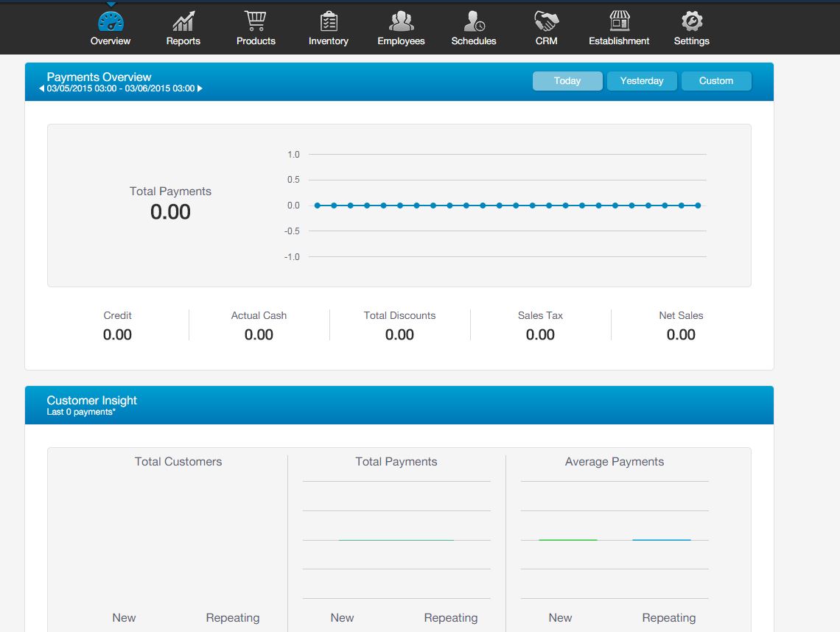Screen dimensions: 840x632
Task: Open the Inventory clipboard icon
Action: click(329, 21)
